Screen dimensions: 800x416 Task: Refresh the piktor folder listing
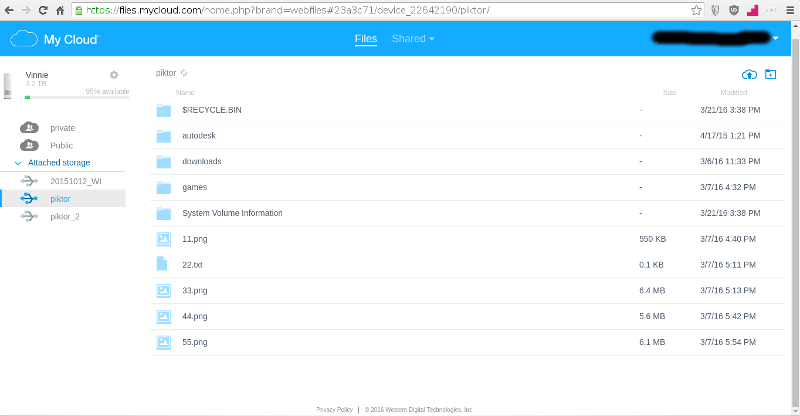(x=185, y=73)
